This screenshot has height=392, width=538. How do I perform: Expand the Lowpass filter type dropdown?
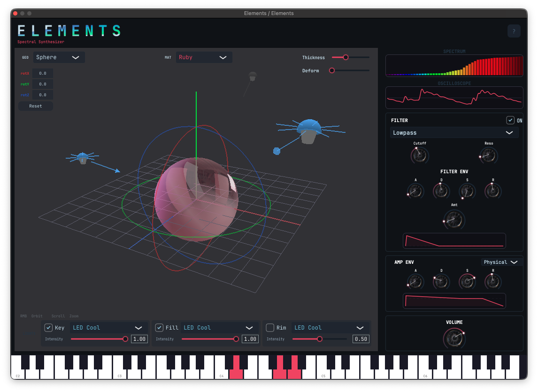click(454, 133)
